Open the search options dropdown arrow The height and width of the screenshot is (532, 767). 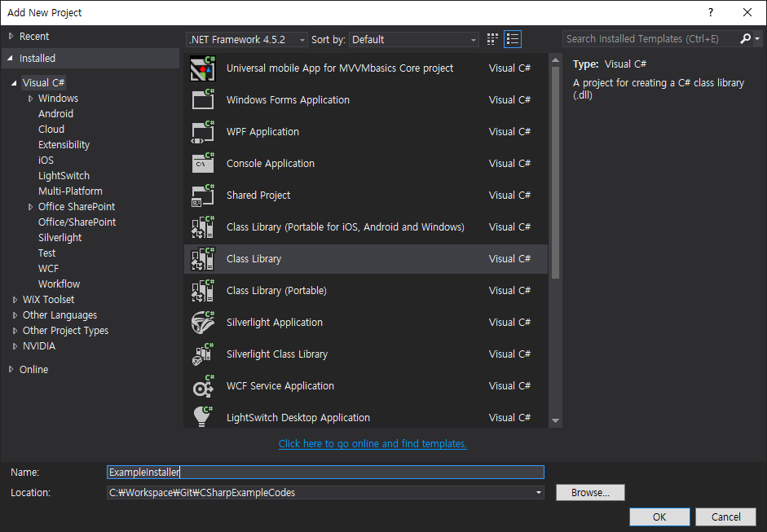[x=757, y=38]
